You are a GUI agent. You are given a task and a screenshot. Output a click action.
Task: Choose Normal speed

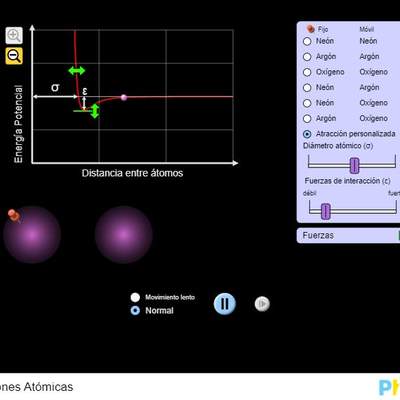coord(135,311)
